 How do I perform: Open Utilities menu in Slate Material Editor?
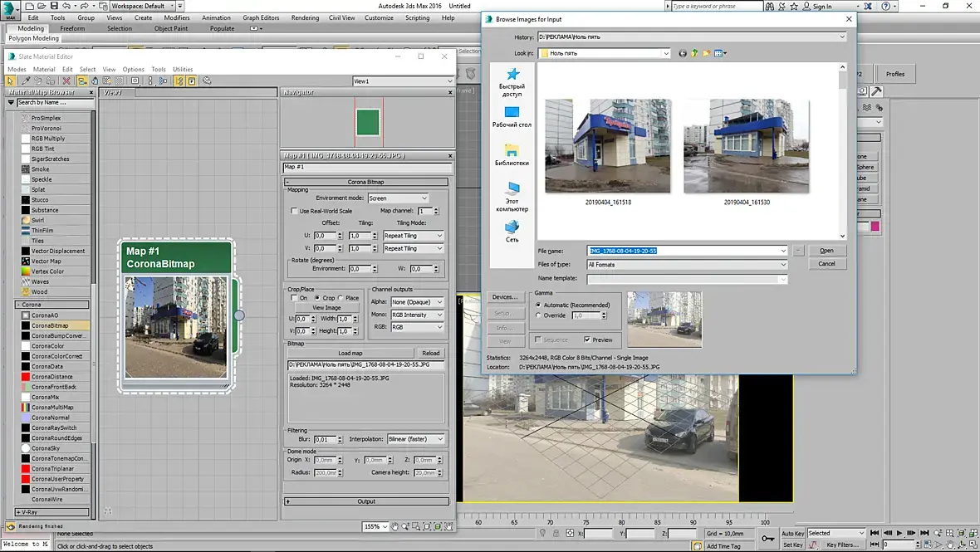(x=183, y=70)
